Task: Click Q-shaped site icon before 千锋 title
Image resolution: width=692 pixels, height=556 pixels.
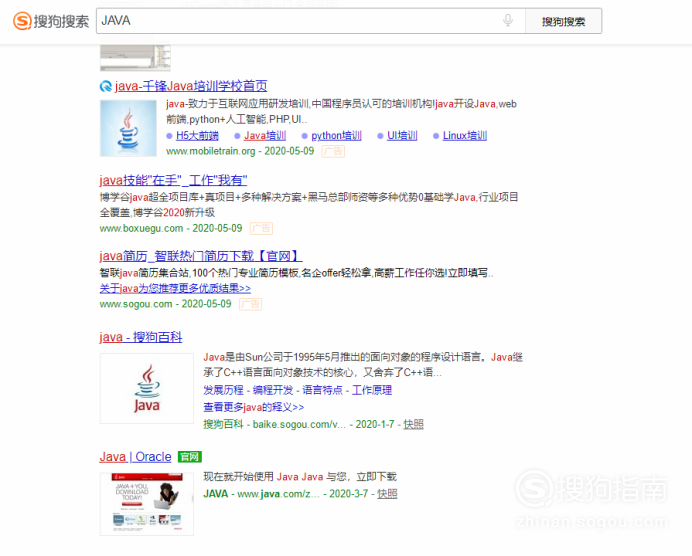Action: 105,86
